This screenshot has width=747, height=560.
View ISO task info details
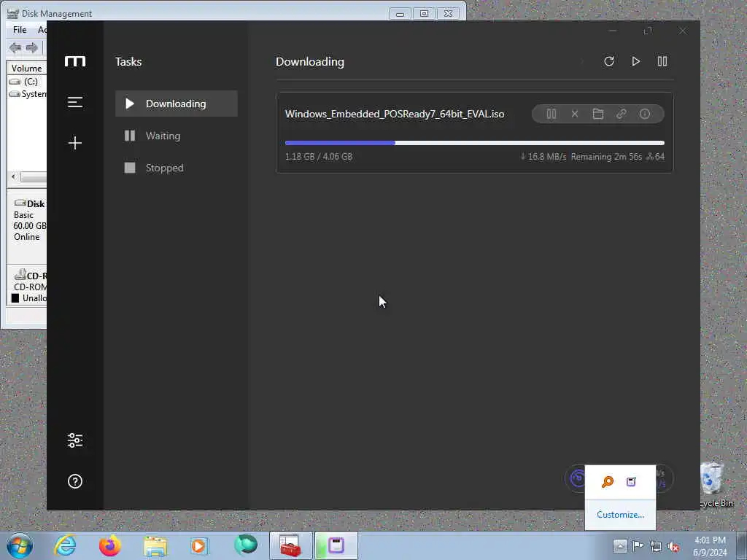pos(645,114)
